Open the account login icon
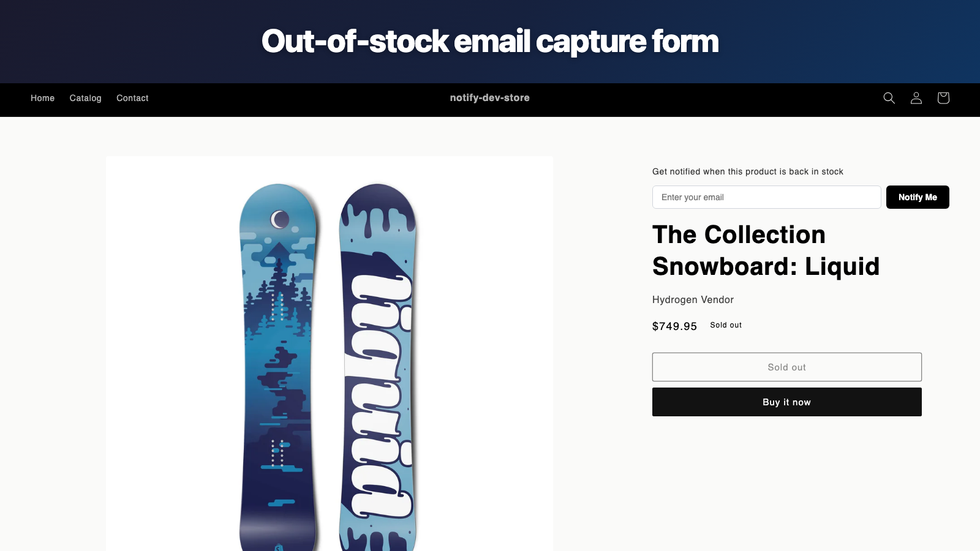The width and height of the screenshot is (980, 551). pyautogui.click(x=916, y=98)
